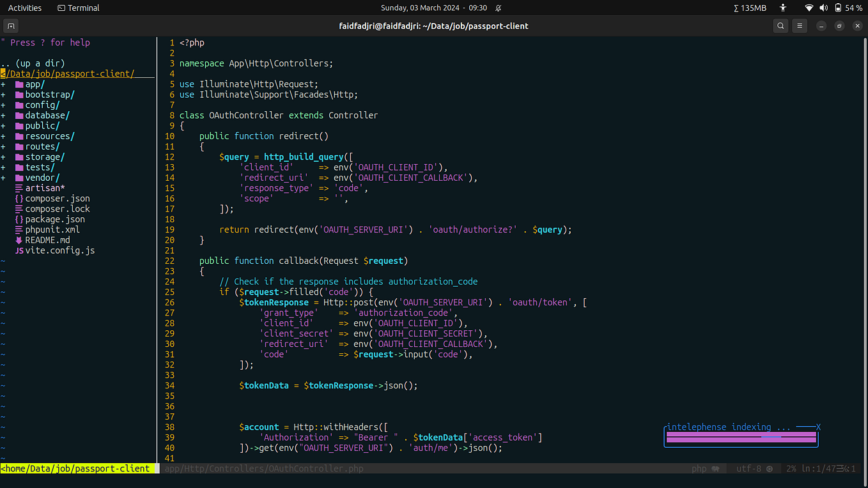
Task: Open the Activities overview
Action: 25,8
